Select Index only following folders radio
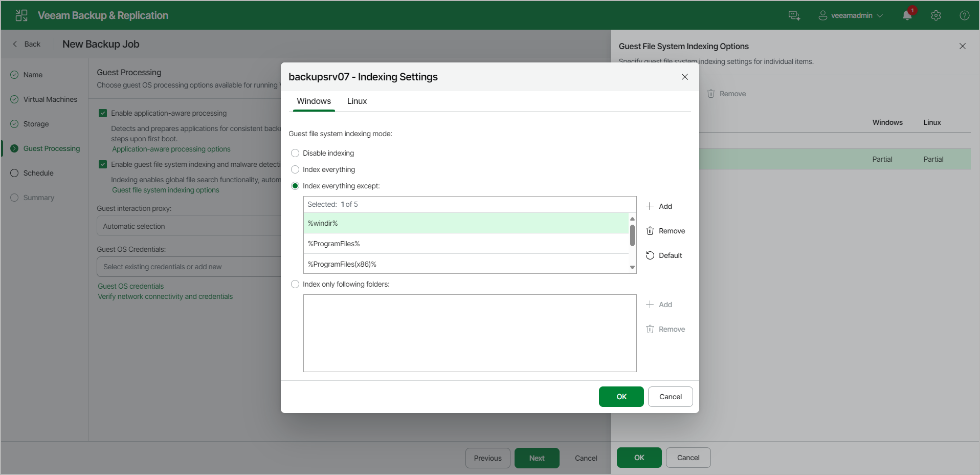The width and height of the screenshot is (980, 475). pos(295,284)
